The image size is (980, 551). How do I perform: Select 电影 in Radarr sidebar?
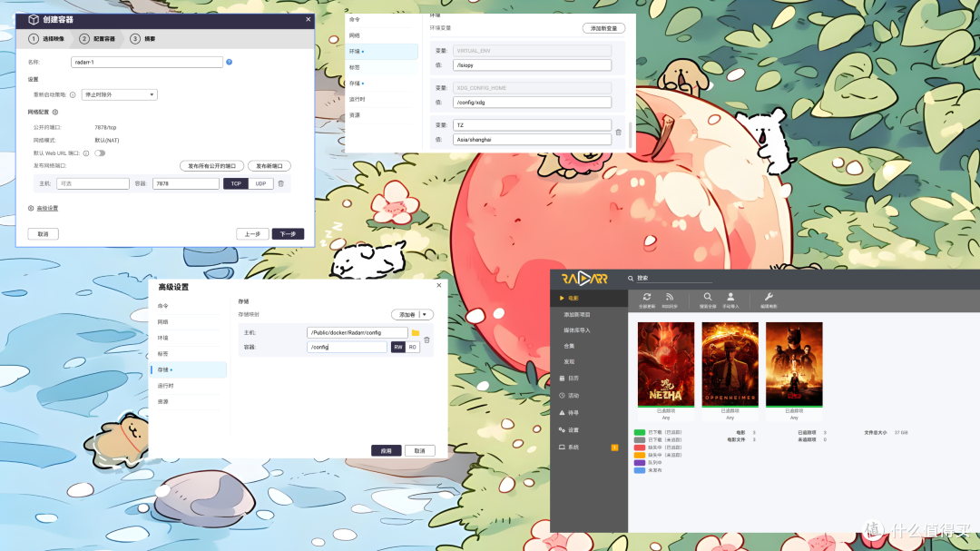tap(589, 299)
